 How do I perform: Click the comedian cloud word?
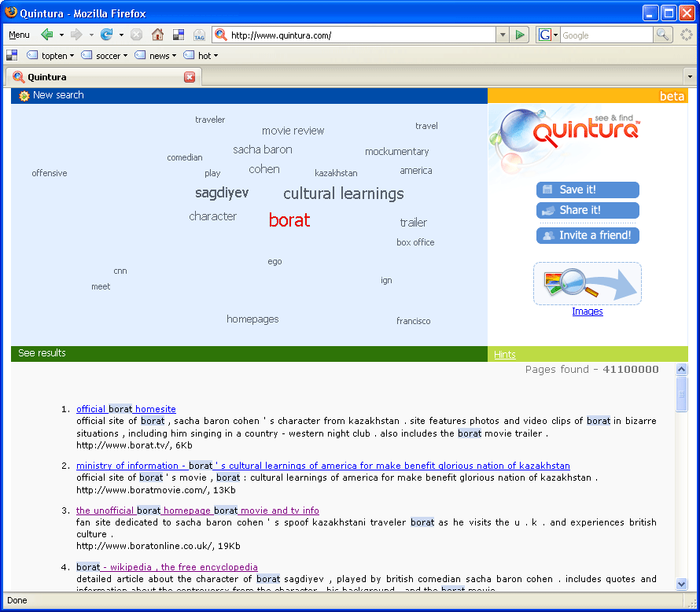[x=185, y=157]
